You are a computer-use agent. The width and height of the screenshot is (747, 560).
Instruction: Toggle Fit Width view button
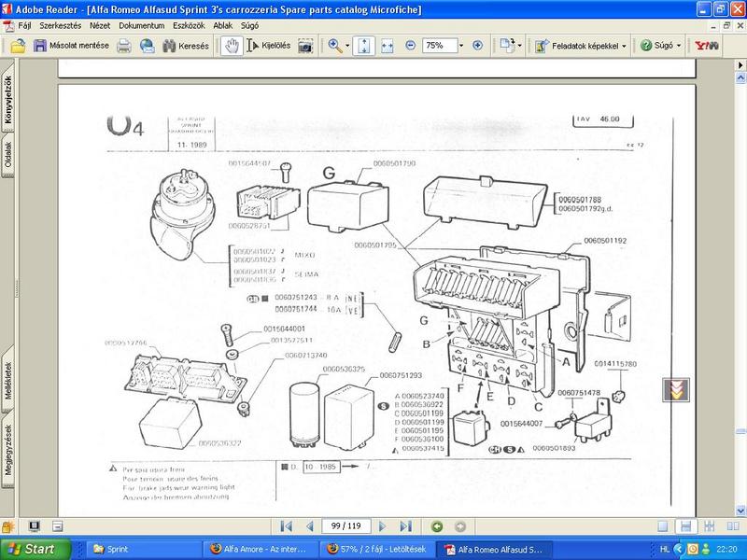point(388,46)
